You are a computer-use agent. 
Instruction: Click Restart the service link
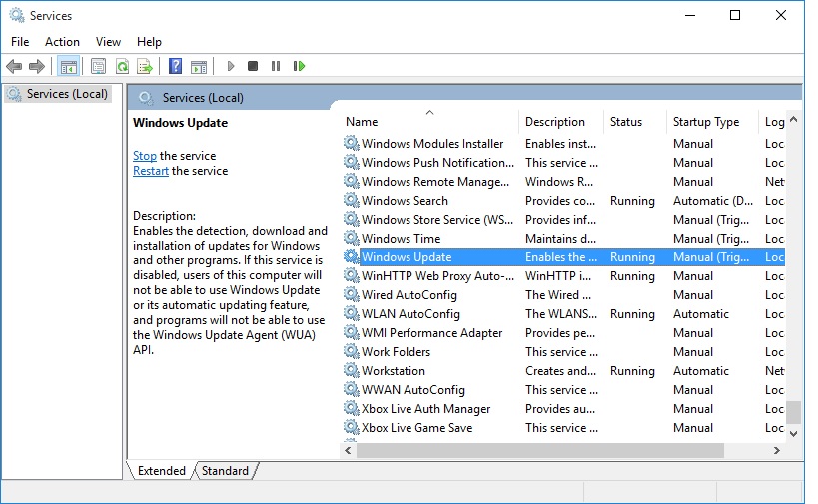tap(151, 171)
